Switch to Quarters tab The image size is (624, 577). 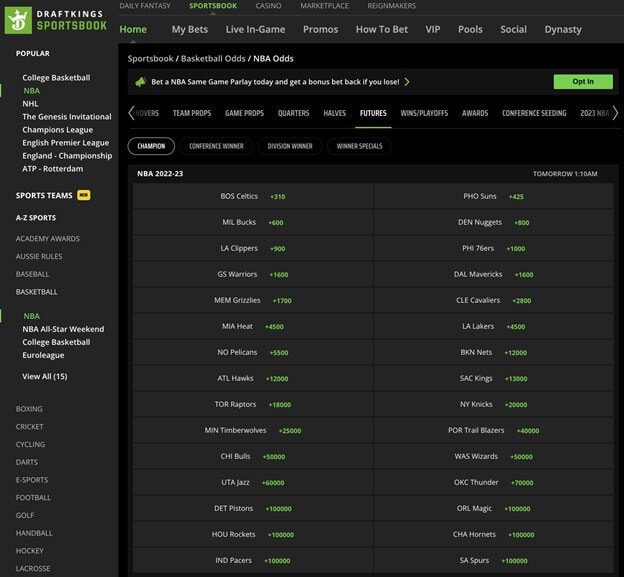tap(293, 113)
